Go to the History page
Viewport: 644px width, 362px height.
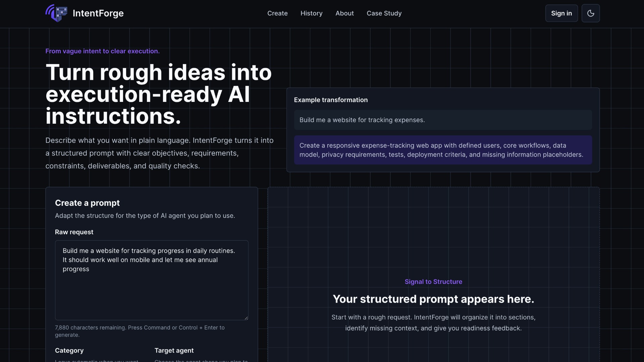click(311, 13)
